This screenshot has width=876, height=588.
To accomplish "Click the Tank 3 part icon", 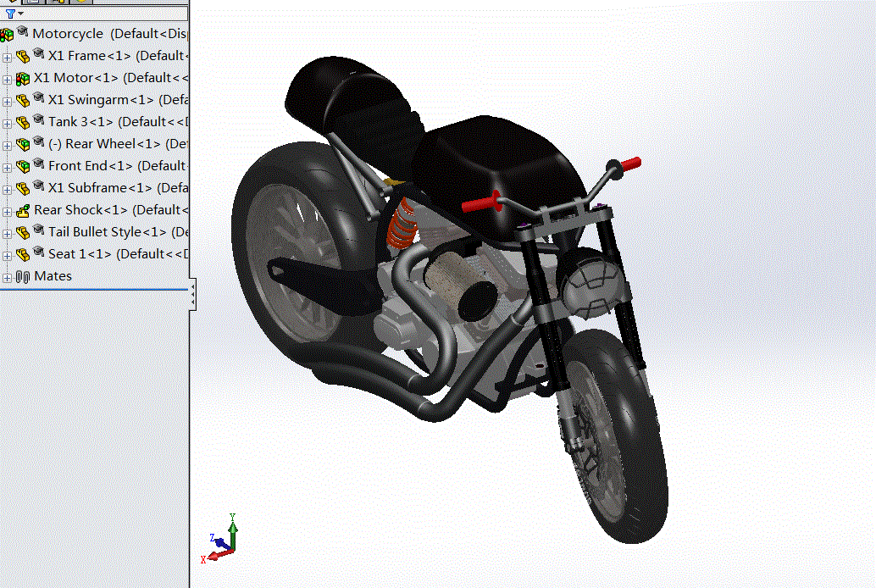I will click(22, 122).
